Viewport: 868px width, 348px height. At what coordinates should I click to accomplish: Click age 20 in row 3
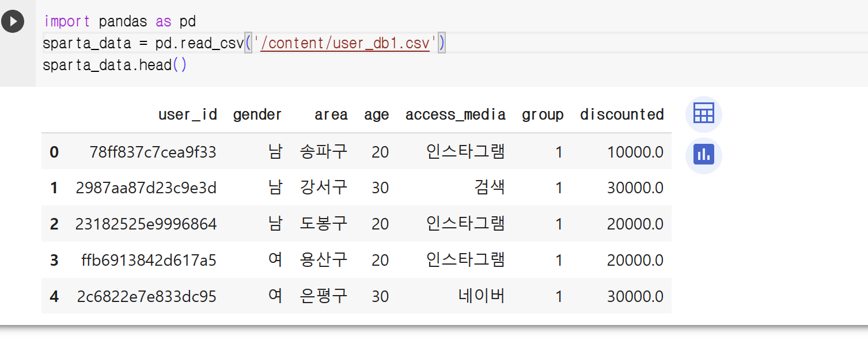coord(380,261)
